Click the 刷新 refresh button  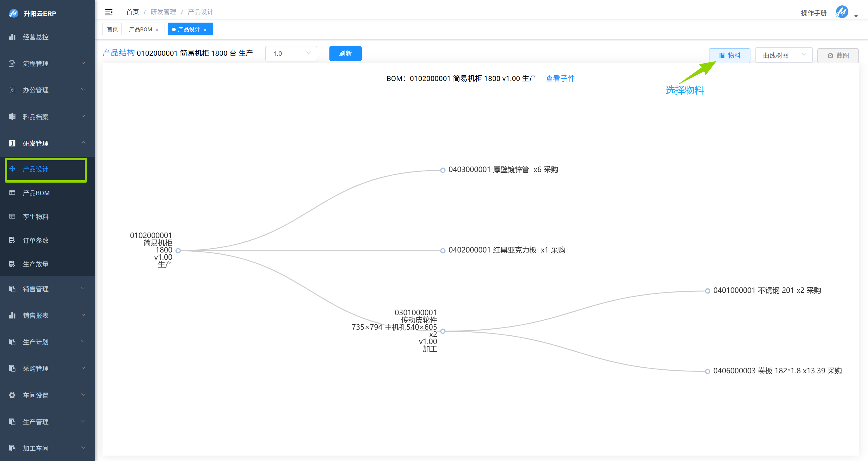click(x=345, y=53)
